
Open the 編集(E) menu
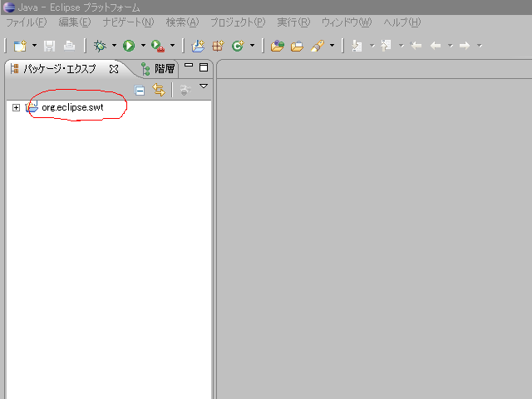[x=75, y=22]
